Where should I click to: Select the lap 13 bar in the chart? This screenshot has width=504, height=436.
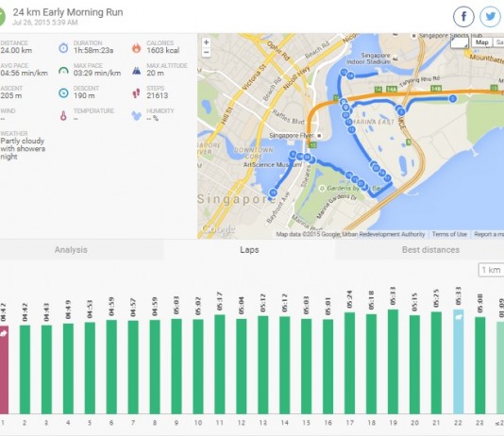click(263, 365)
